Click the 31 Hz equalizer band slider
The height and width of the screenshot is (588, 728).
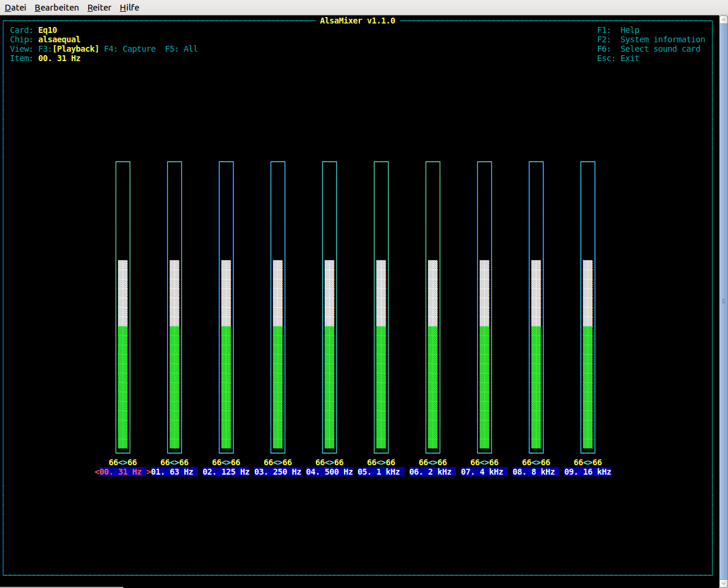point(123,307)
